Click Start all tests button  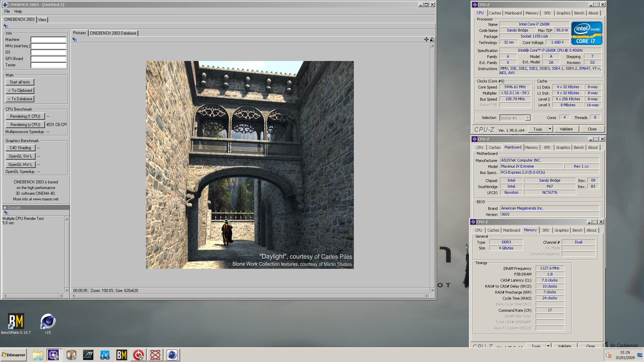click(x=20, y=82)
